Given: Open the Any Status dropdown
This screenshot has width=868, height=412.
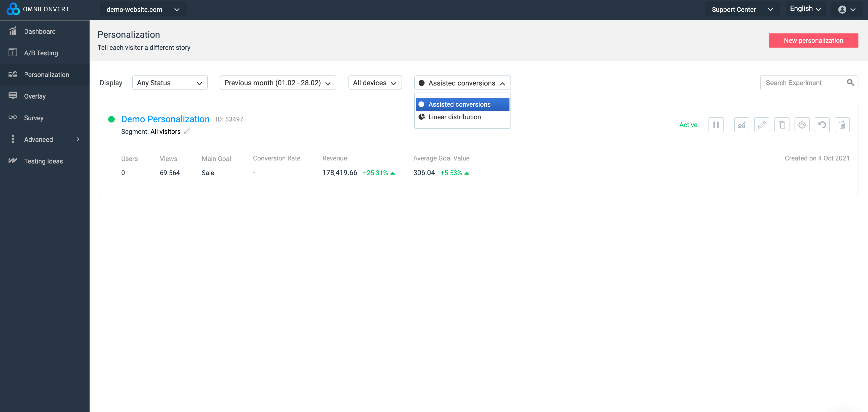Looking at the screenshot, I should pos(170,83).
